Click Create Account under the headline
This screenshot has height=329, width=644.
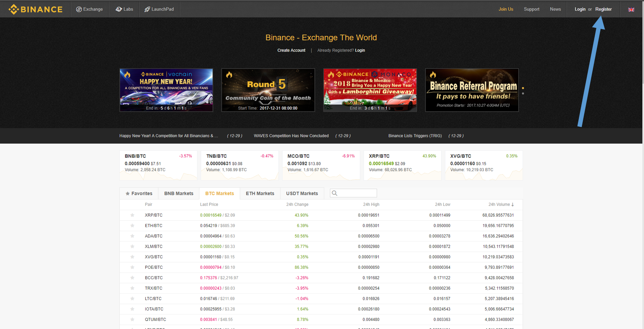coord(291,50)
